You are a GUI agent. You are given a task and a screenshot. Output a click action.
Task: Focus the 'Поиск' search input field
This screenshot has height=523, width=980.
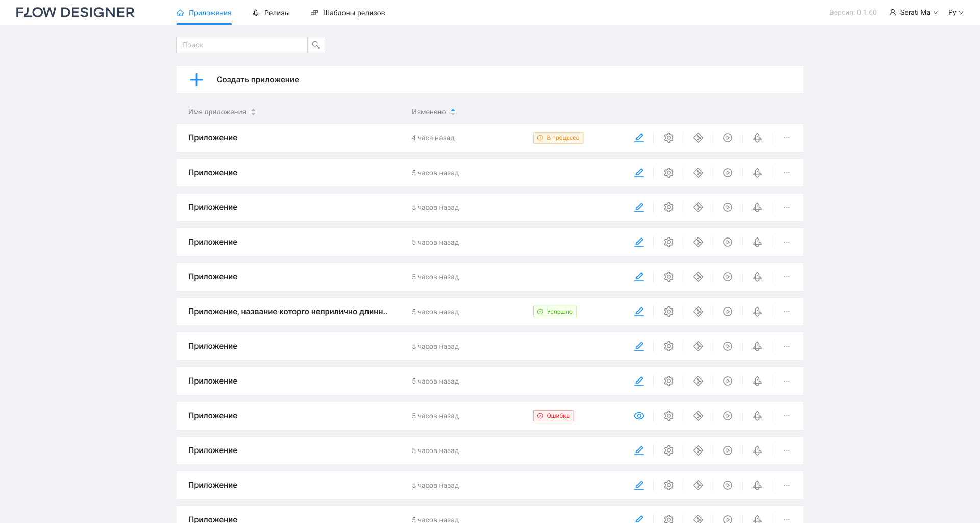point(242,45)
